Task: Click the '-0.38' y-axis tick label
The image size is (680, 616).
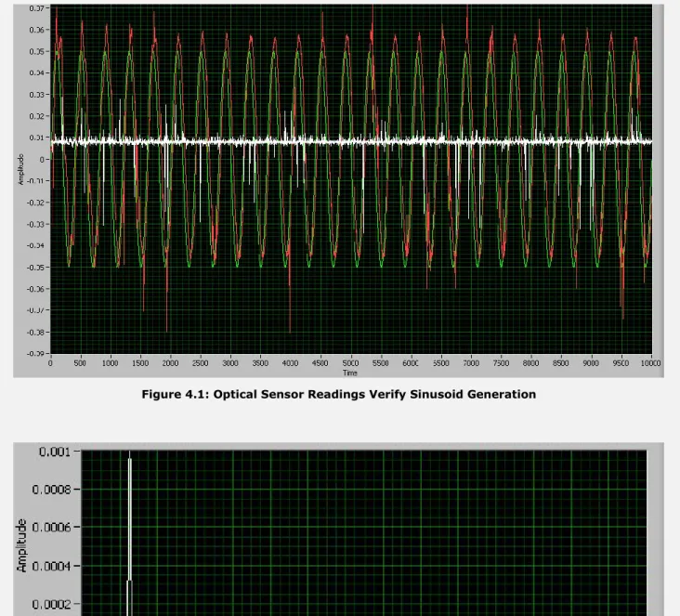Action: click(x=35, y=333)
